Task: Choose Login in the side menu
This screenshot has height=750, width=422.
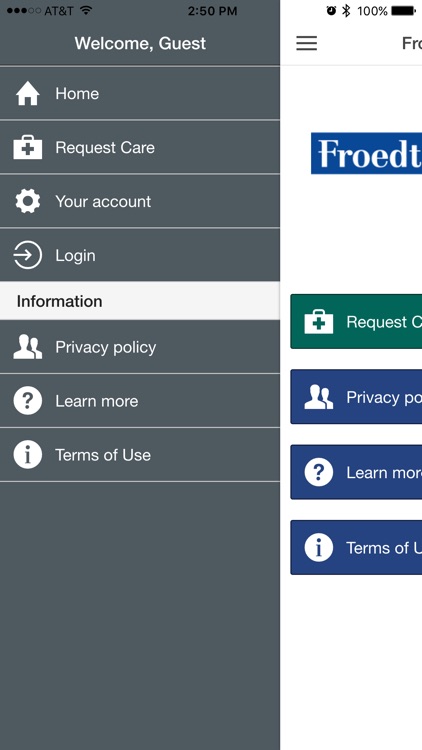Action: tap(140, 255)
